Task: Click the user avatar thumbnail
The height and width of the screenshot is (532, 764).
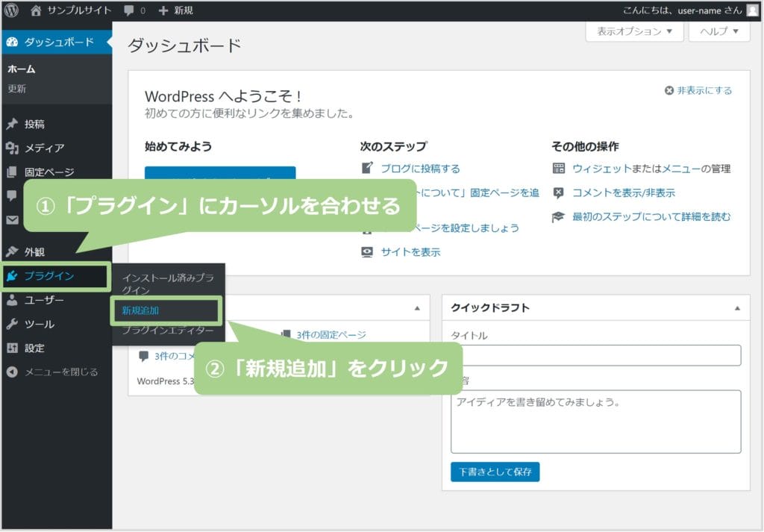Action: 753,10
